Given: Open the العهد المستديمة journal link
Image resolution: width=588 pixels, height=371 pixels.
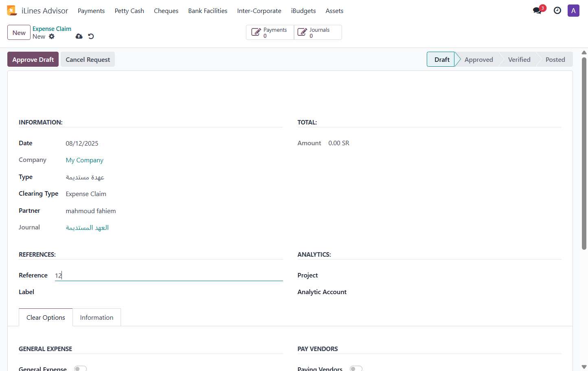Looking at the screenshot, I should [x=87, y=228].
